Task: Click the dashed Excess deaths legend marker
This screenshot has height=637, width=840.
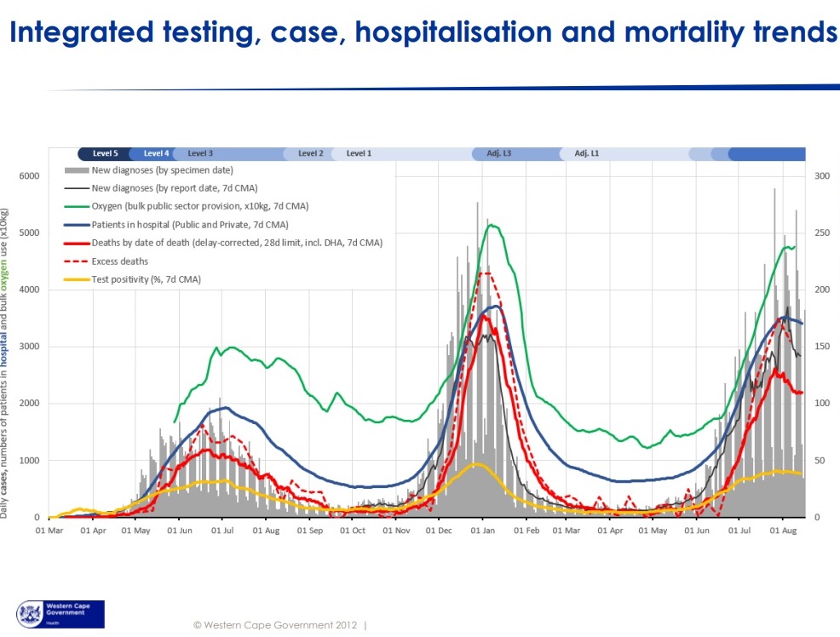Action: (77, 261)
